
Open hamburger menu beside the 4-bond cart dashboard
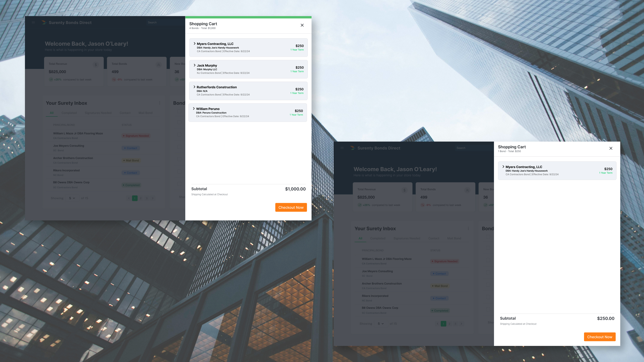tap(33, 23)
